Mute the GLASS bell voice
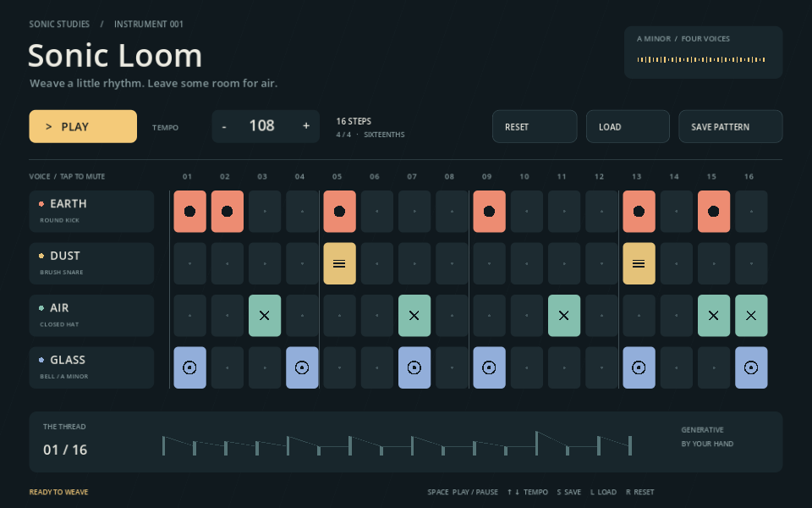812x508 pixels. point(91,367)
